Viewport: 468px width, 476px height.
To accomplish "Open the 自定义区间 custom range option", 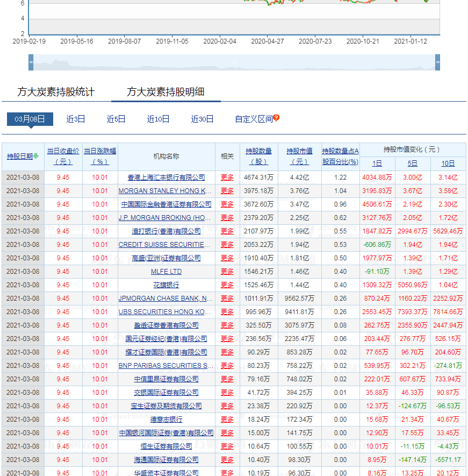I will 254,119.
